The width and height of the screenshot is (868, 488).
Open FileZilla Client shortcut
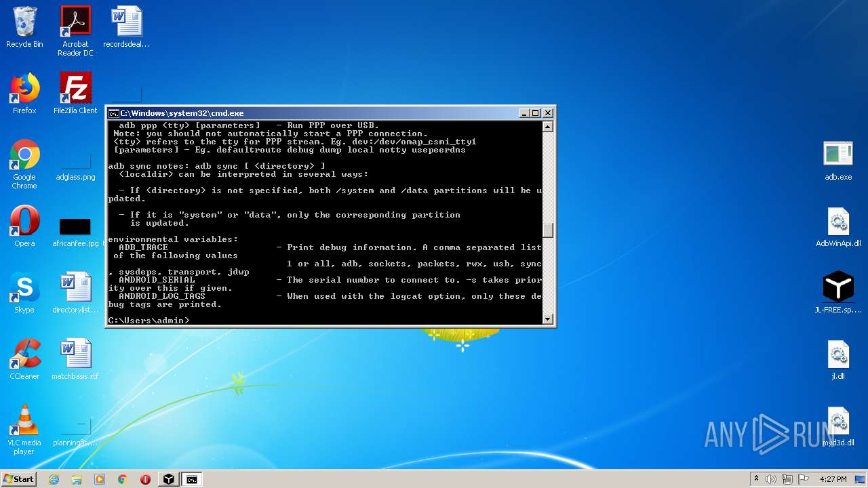click(x=75, y=94)
